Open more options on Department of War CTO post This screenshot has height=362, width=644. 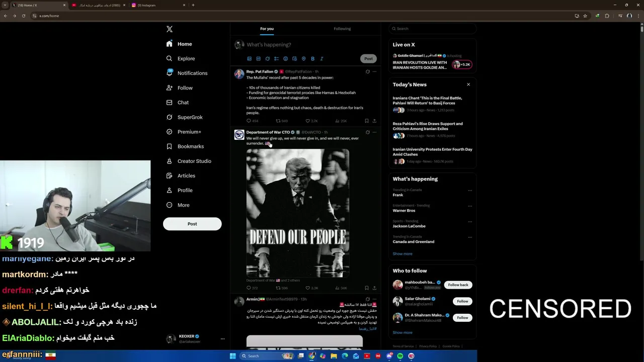pyautogui.click(x=374, y=132)
